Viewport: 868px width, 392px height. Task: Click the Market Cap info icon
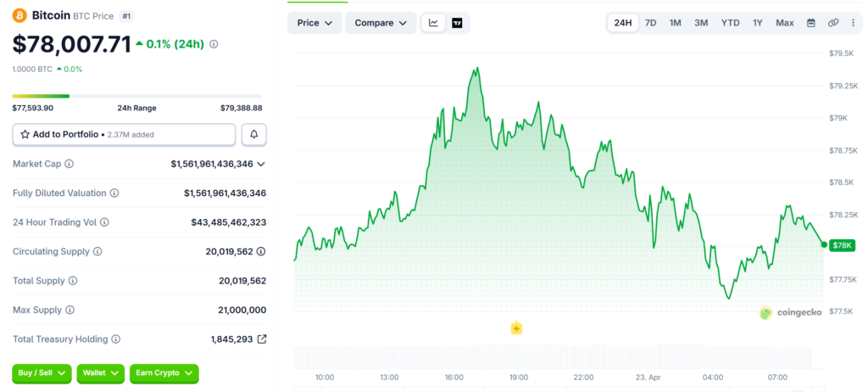click(x=70, y=164)
